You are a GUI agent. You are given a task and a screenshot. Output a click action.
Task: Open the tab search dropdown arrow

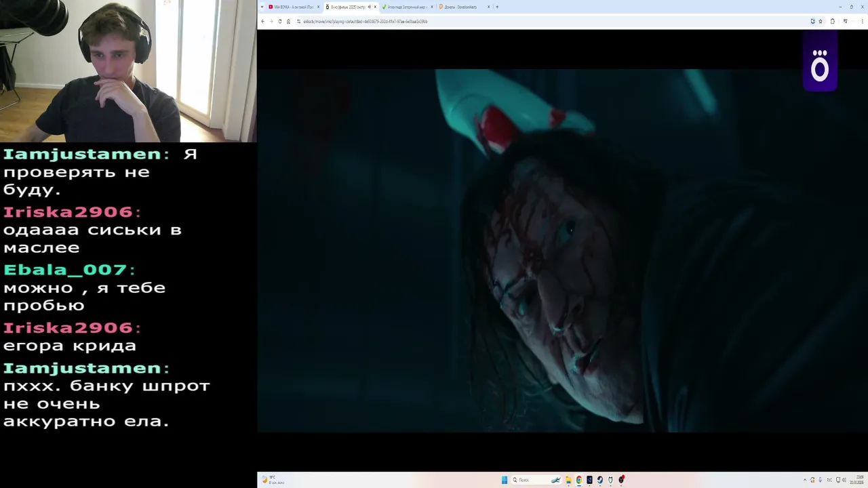(262, 7)
